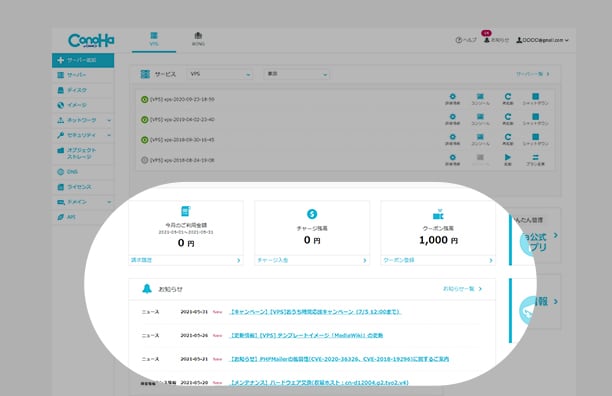Select server vps-2019-04-02-23-40 row name
This screenshot has height=396, width=612.
pyautogui.click(x=182, y=119)
